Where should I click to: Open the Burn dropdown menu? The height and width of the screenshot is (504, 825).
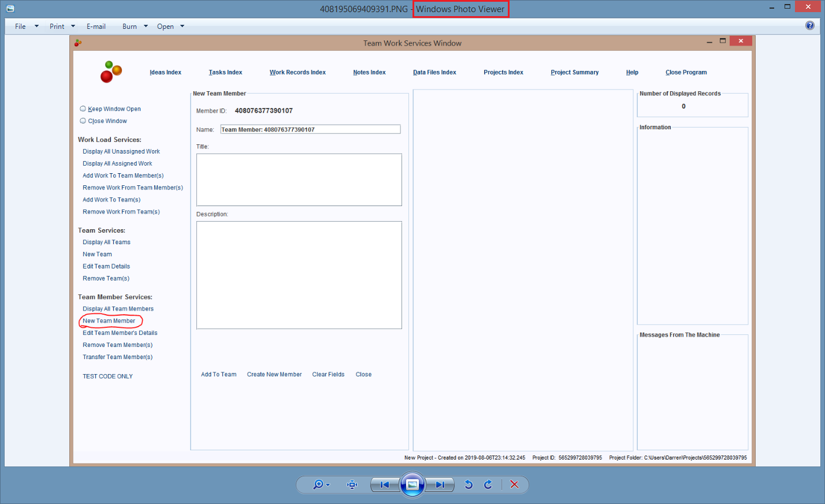[x=135, y=27]
